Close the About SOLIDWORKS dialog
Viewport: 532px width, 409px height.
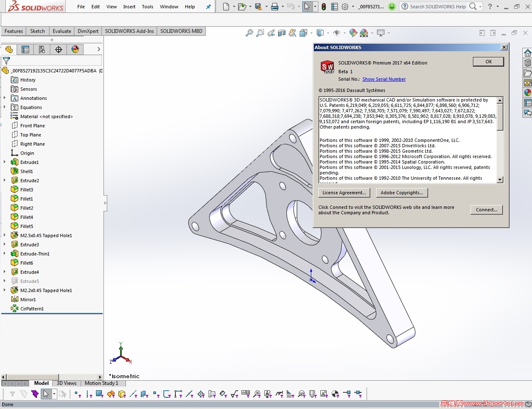pyautogui.click(x=504, y=47)
